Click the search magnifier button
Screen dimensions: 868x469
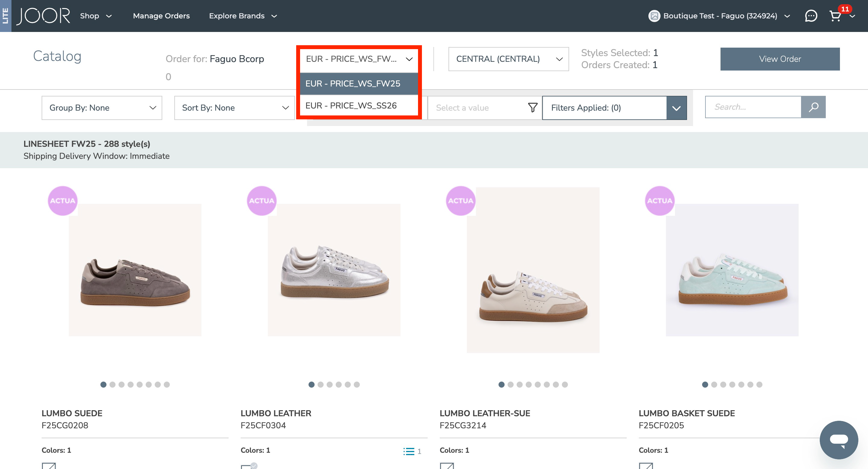(x=813, y=107)
